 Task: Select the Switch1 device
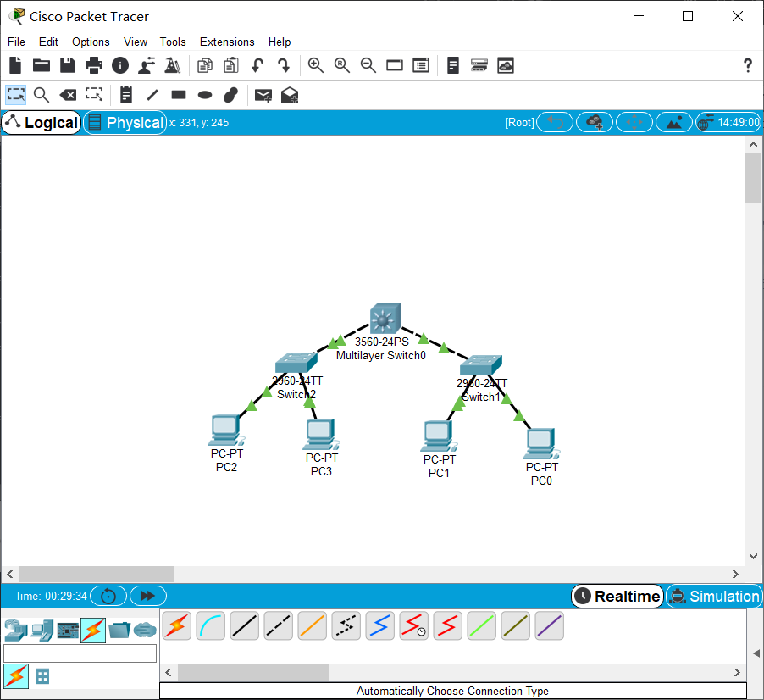[481, 365]
